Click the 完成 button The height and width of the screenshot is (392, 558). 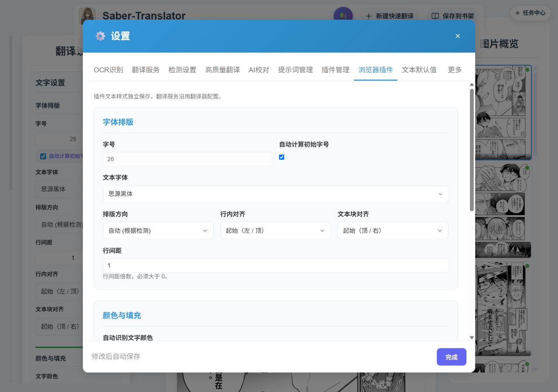click(x=452, y=357)
